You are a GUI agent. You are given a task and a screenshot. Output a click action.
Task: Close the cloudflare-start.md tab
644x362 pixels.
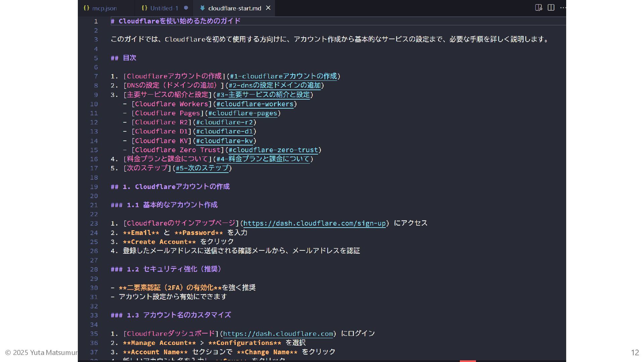click(x=268, y=8)
